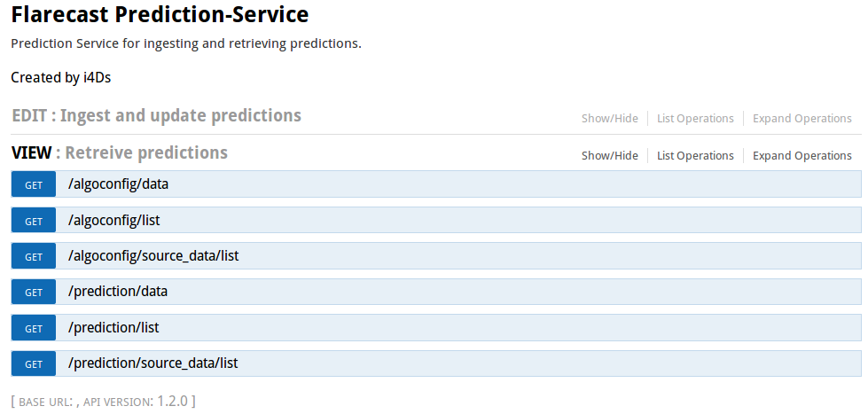Open the /algoconfig/list endpoint path

[113, 220]
